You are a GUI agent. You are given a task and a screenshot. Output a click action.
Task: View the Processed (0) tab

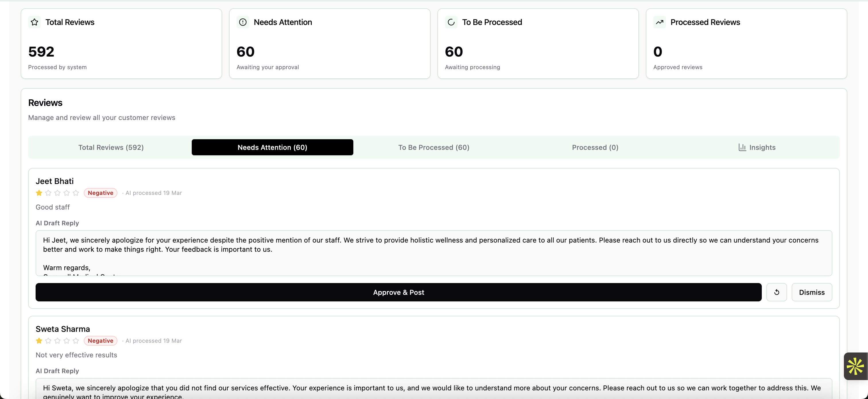pyautogui.click(x=595, y=147)
